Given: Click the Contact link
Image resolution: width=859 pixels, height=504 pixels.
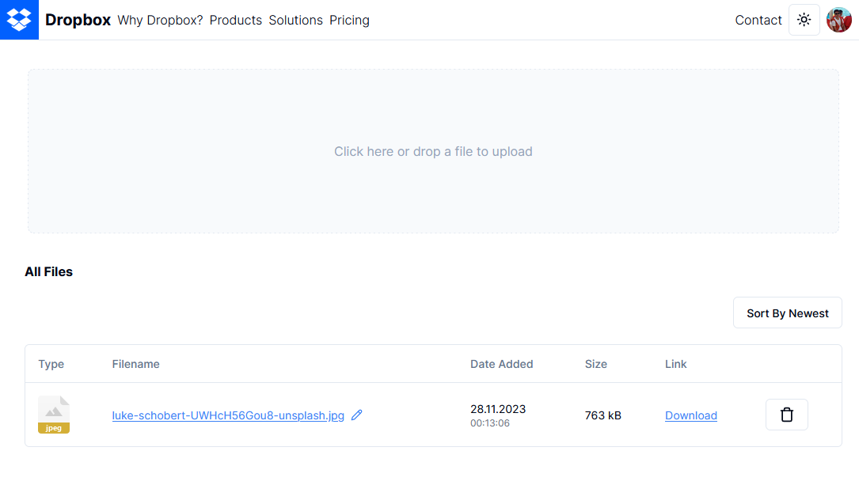Looking at the screenshot, I should click(x=758, y=20).
